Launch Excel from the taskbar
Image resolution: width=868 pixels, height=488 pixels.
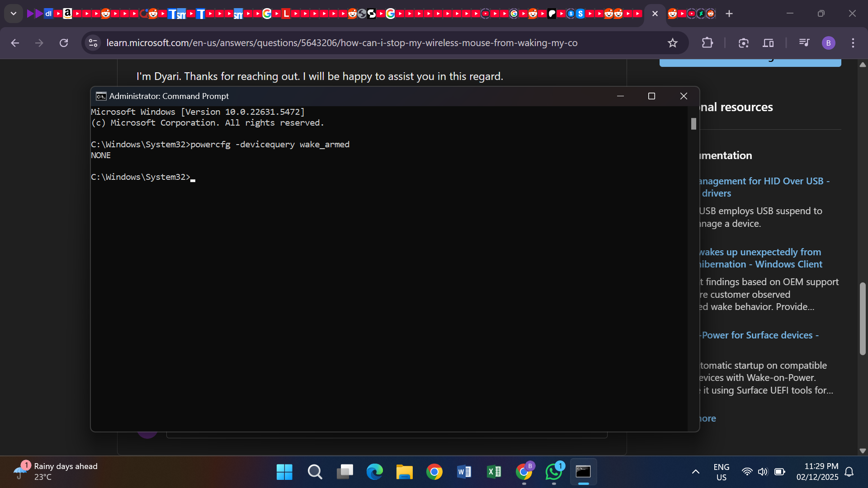494,472
